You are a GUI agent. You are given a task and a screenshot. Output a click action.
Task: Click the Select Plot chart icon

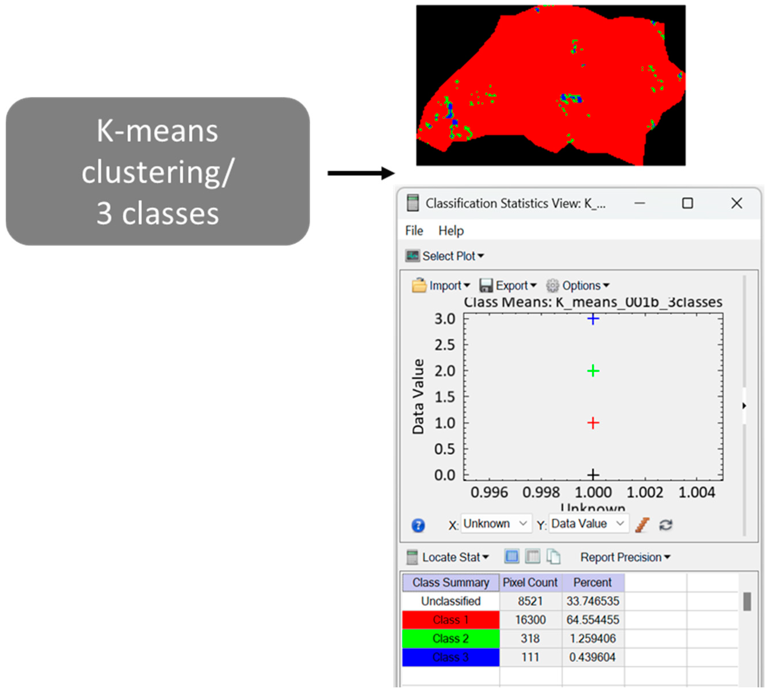coord(412,256)
